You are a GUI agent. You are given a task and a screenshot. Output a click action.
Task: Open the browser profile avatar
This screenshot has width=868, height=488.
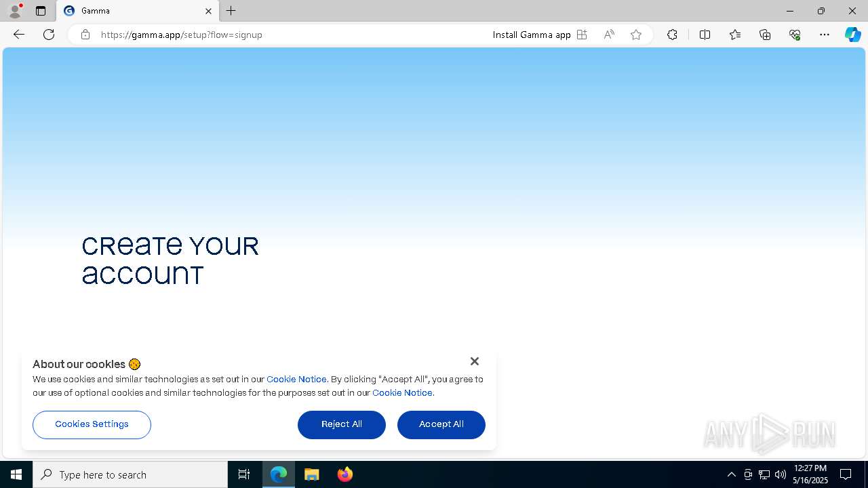point(15,11)
